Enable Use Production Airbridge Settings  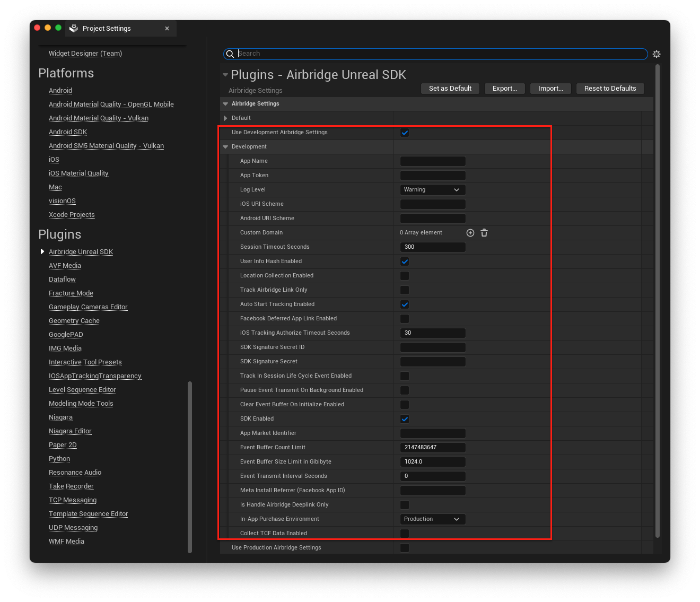[405, 547]
